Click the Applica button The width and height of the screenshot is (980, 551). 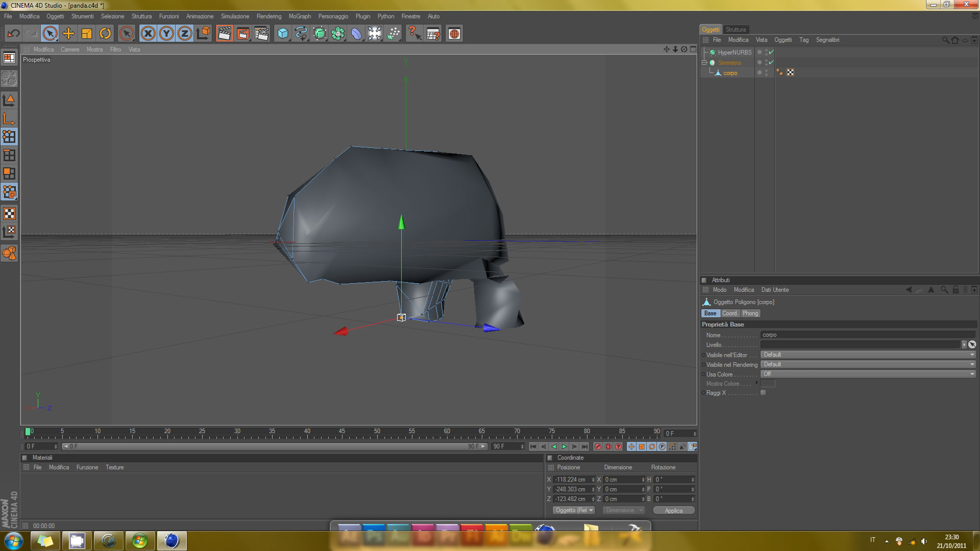click(x=673, y=510)
